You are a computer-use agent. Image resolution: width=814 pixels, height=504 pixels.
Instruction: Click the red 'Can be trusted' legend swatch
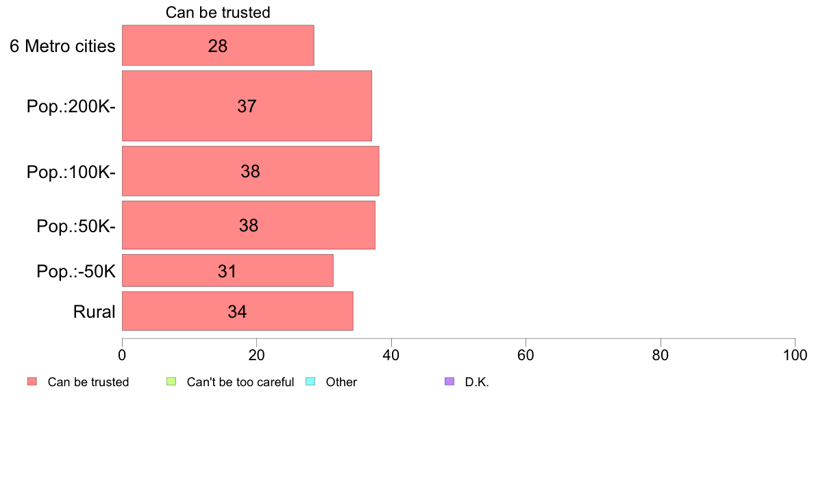tap(32, 381)
